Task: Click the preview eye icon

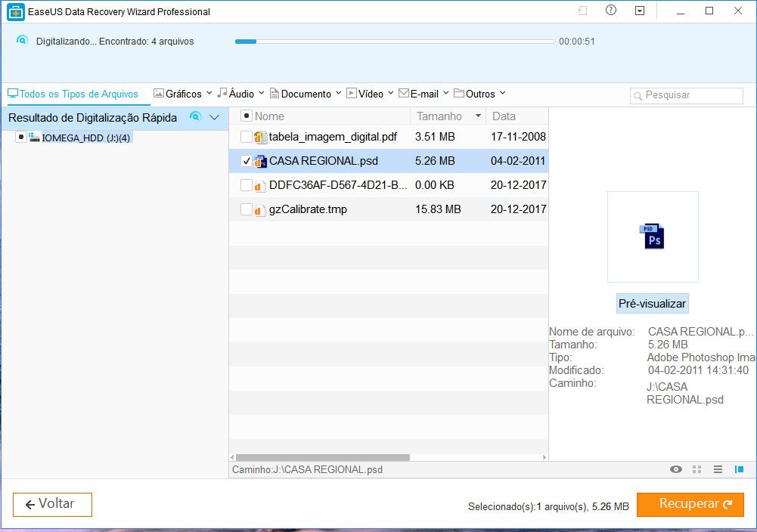Action: click(676, 469)
